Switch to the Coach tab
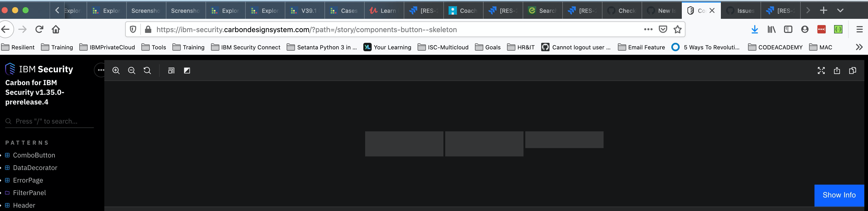The image size is (868, 211). 463,11
